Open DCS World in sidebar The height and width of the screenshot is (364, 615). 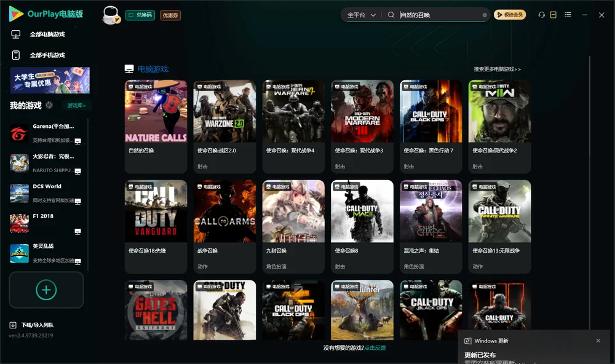coord(46,193)
